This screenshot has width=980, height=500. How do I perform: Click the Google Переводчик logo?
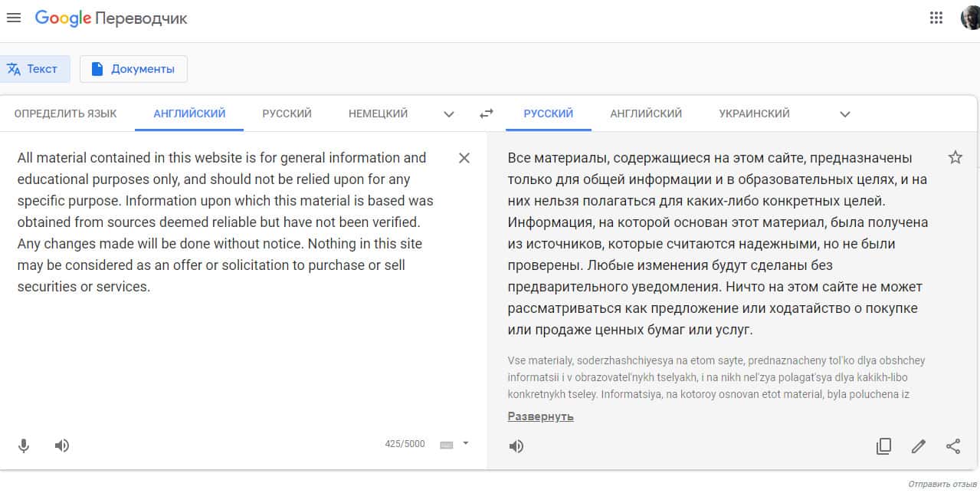pos(111,18)
